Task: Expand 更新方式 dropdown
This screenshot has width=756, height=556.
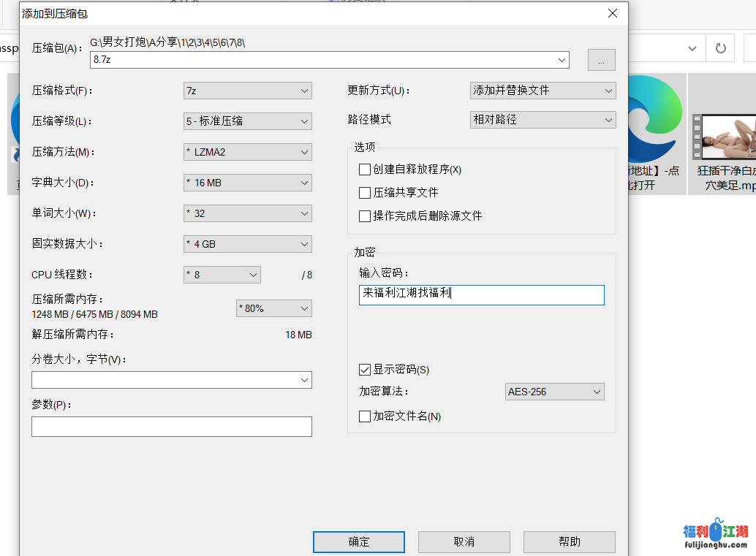Action: (543, 91)
